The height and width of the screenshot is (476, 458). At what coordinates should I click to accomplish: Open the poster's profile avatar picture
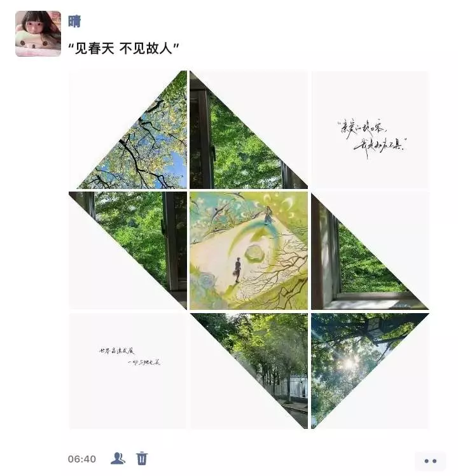[x=38, y=33]
